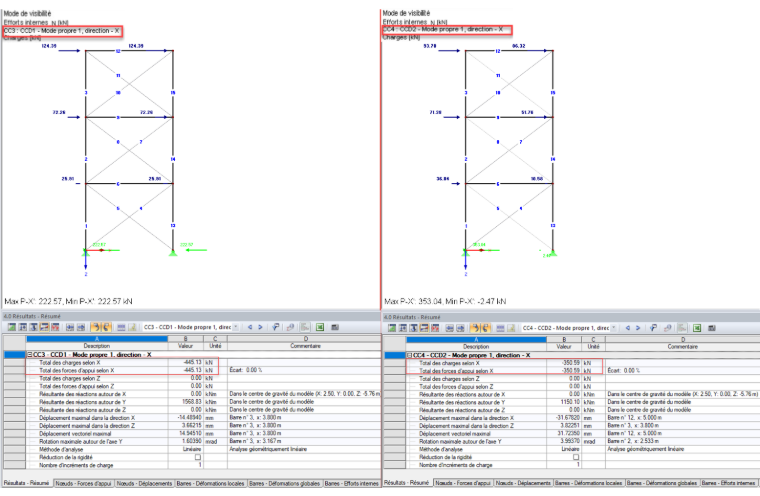The image size is (760, 496).
Task: Select 'Rotation maximale autour de l'axe Y' in right table
Action: [583, 442]
